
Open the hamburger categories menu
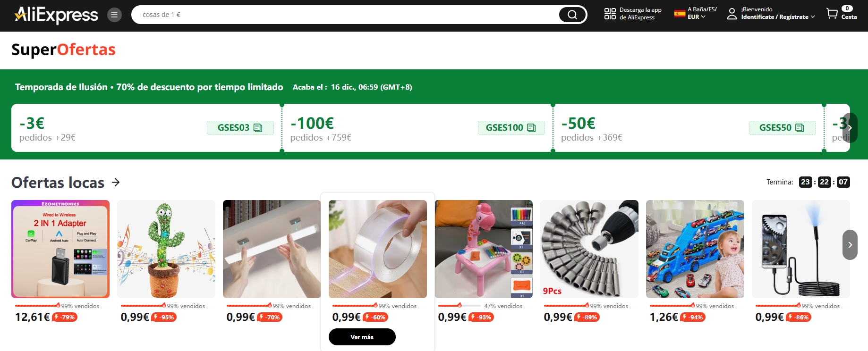(x=114, y=15)
